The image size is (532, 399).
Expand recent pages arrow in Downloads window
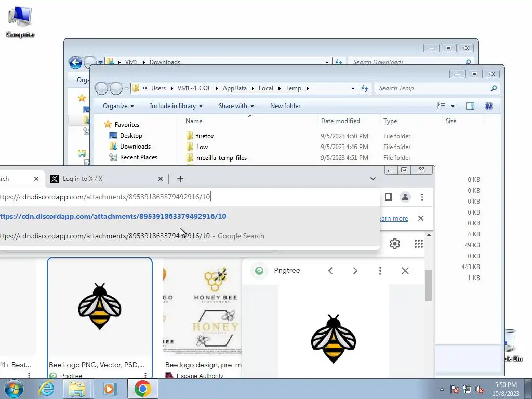[100, 62]
